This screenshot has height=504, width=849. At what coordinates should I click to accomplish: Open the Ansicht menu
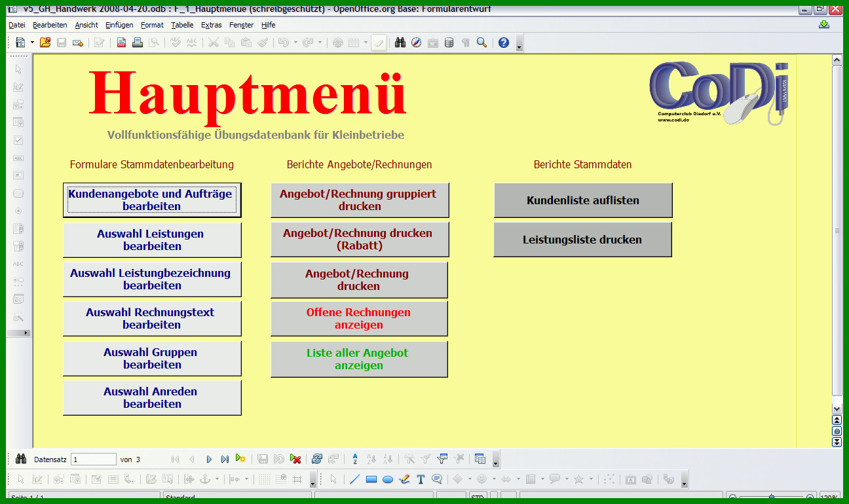pyautogui.click(x=86, y=25)
